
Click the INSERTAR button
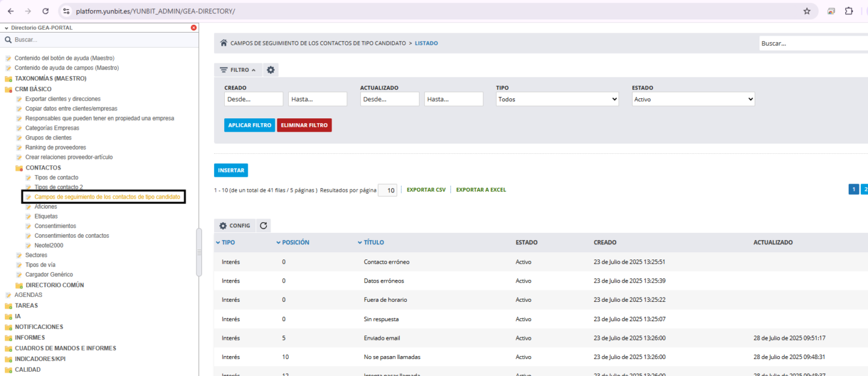click(231, 171)
